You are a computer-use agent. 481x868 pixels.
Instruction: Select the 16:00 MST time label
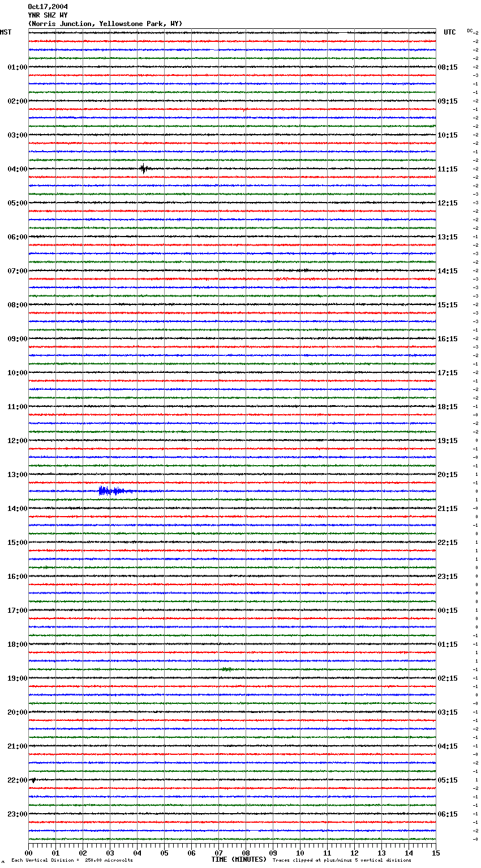click(x=18, y=577)
